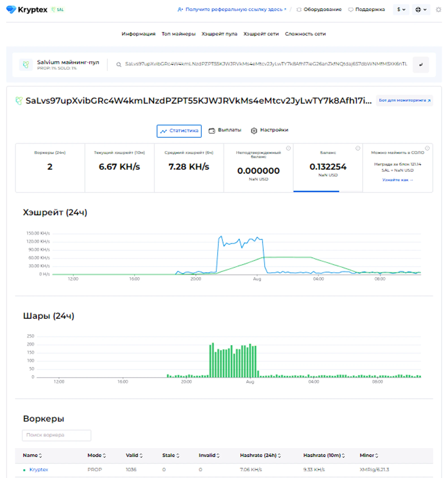Click info icon on Неподтвержденный баланс card

[288, 148]
